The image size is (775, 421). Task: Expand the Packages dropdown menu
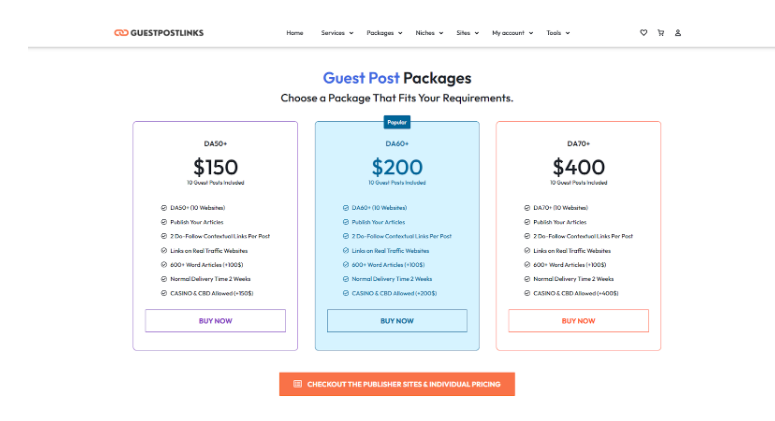(384, 33)
